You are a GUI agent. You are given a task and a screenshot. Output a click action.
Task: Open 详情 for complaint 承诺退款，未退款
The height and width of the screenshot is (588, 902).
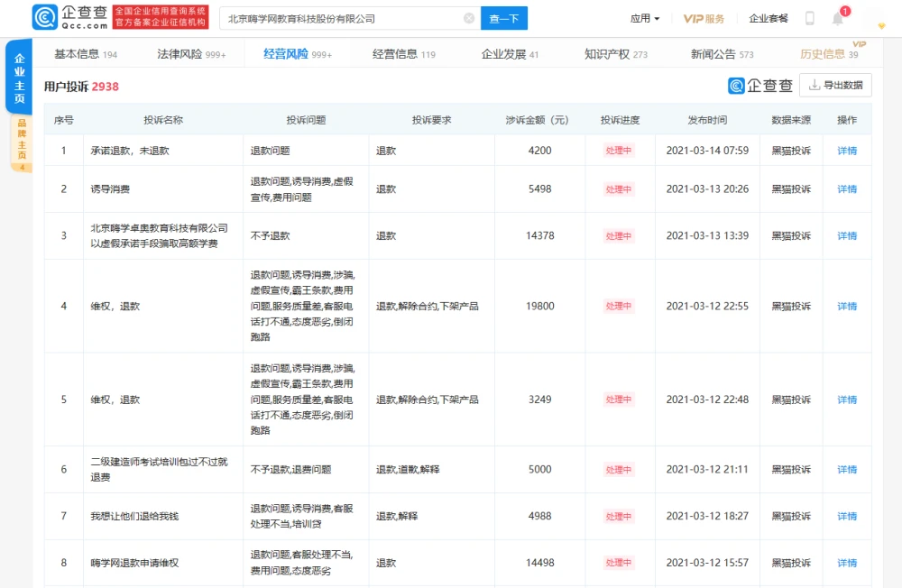pyautogui.click(x=847, y=151)
